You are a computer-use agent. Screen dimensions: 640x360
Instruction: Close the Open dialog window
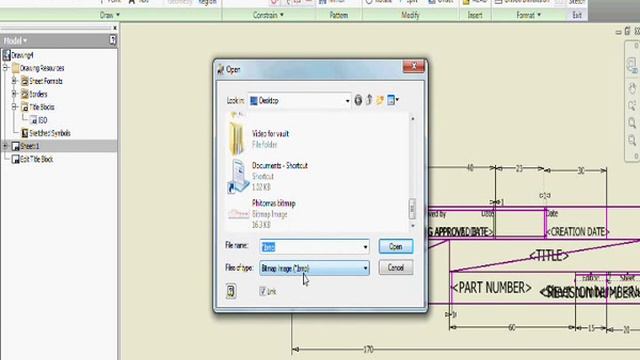click(413, 66)
